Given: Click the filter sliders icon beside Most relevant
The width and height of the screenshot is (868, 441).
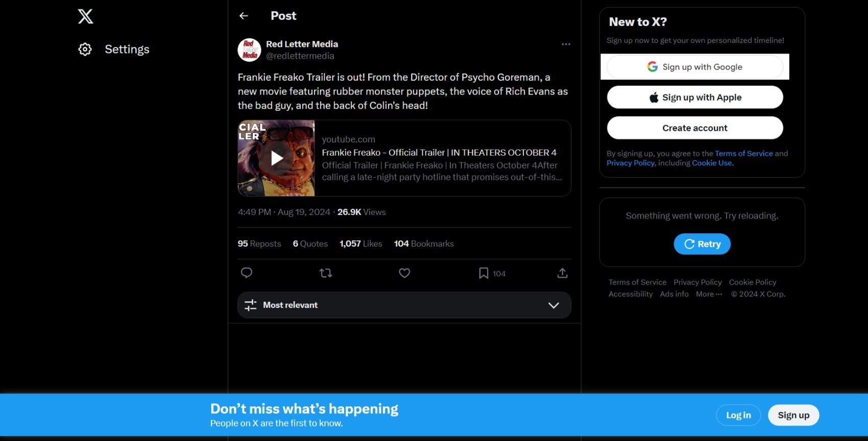Looking at the screenshot, I should coord(250,305).
